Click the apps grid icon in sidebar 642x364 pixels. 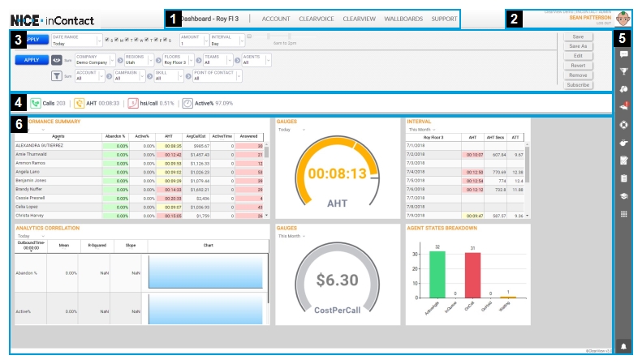(x=623, y=214)
